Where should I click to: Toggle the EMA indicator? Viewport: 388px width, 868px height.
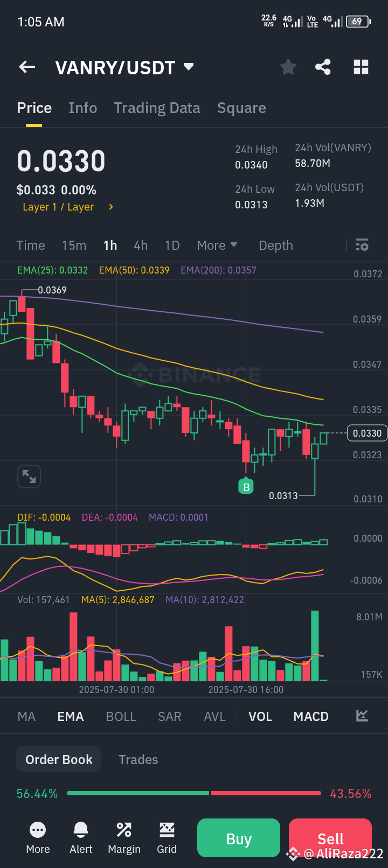[x=71, y=717]
